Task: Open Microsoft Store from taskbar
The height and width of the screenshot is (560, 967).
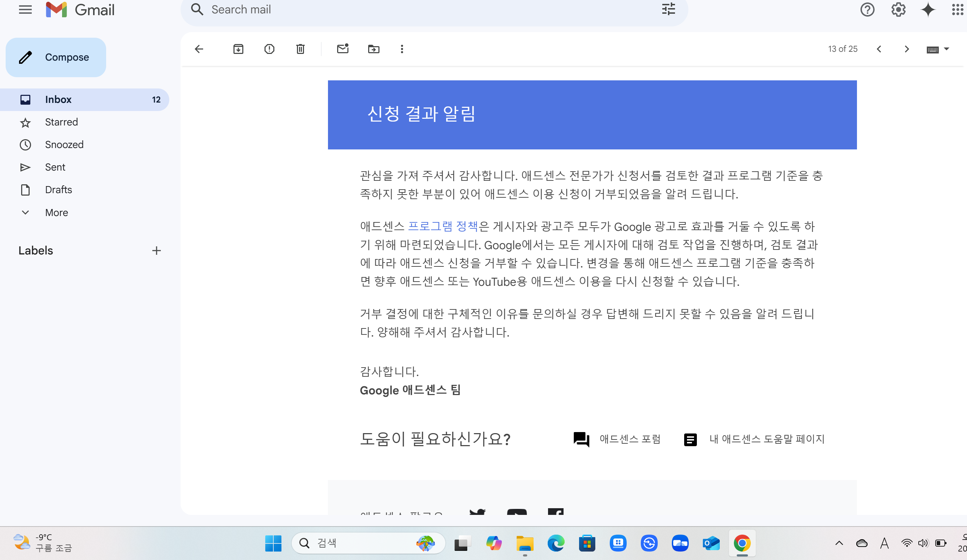Action: pyautogui.click(x=587, y=543)
